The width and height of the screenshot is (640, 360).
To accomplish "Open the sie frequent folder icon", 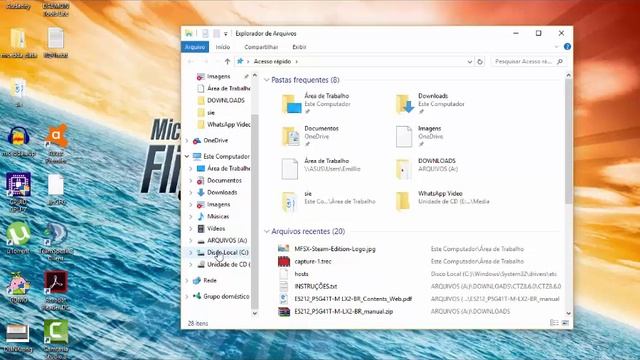I will click(290, 201).
